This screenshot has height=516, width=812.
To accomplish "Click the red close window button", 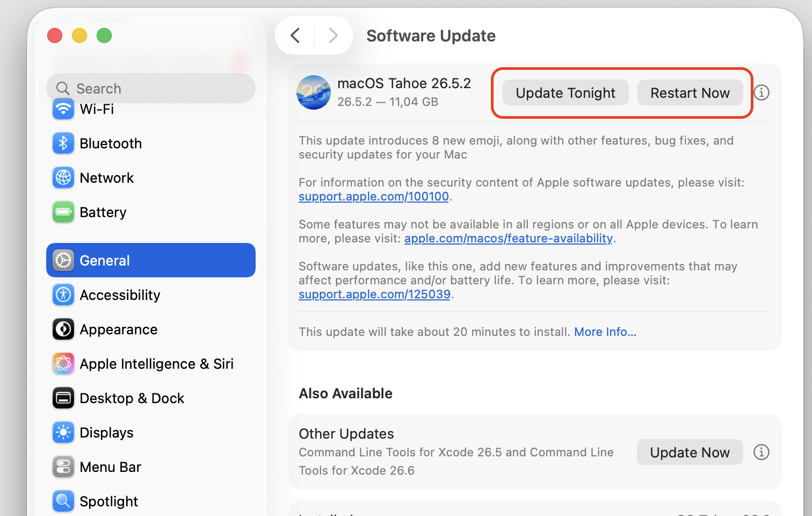I will click(55, 35).
